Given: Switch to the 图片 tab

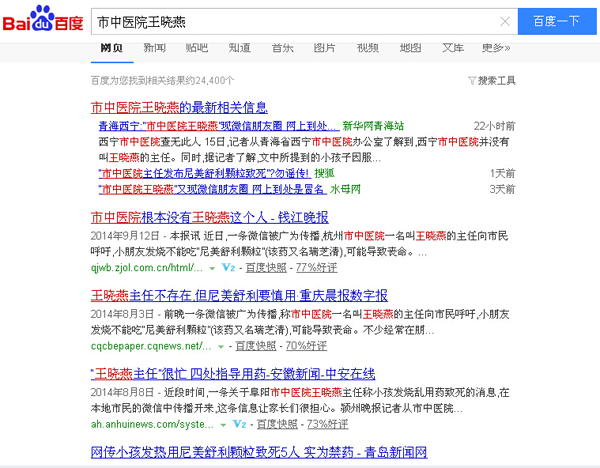Looking at the screenshot, I should click(x=324, y=48).
